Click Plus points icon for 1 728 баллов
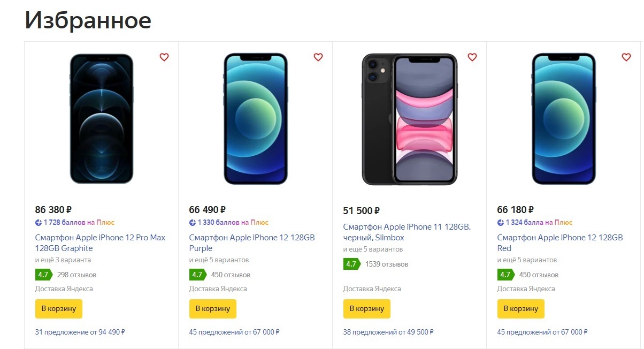This screenshot has width=644, height=349. click(x=39, y=223)
